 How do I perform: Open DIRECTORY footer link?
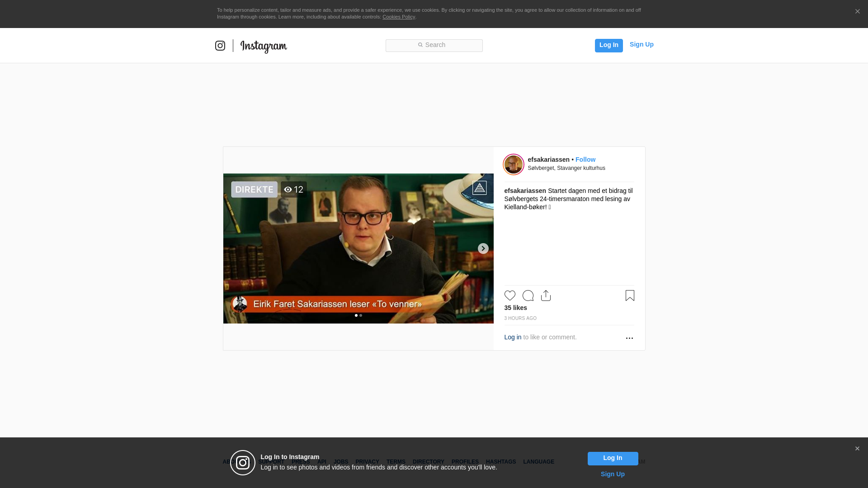(428, 462)
